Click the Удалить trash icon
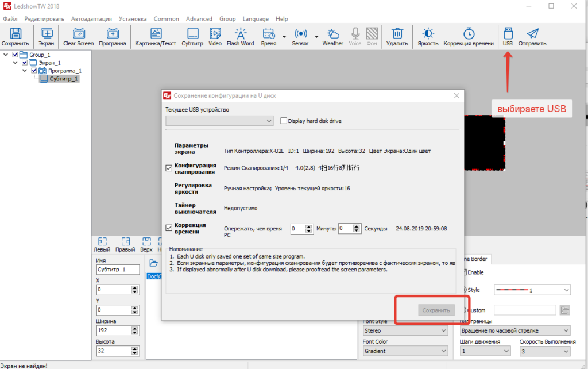This screenshot has height=369, width=588. pyautogui.click(x=397, y=37)
